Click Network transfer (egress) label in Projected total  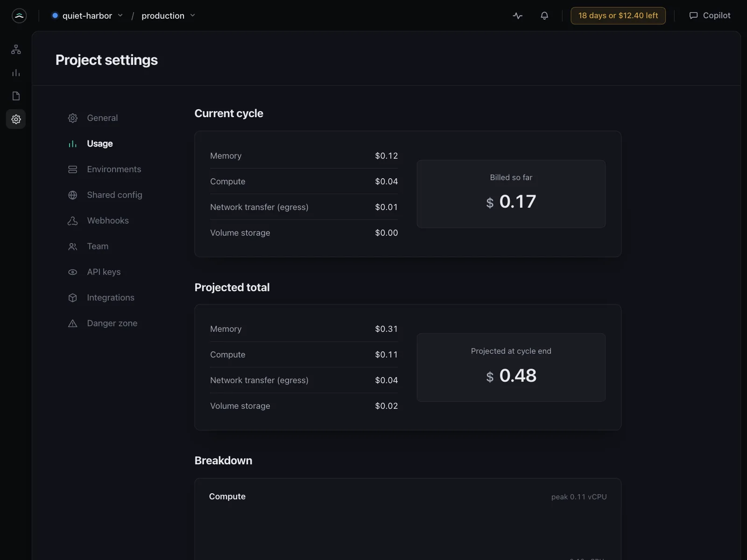pyautogui.click(x=259, y=380)
